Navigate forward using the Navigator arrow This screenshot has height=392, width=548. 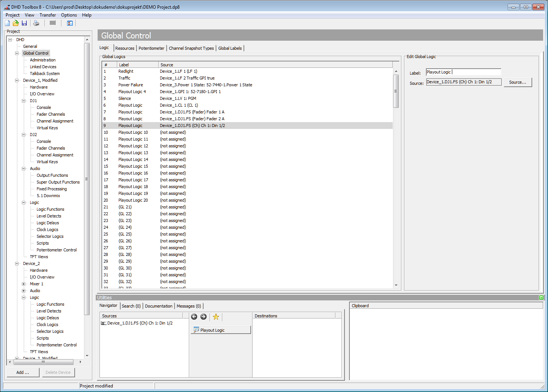[204, 317]
